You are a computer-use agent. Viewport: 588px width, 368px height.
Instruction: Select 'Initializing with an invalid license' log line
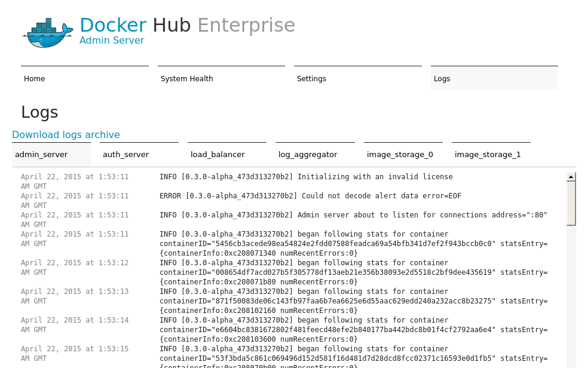[306, 176]
